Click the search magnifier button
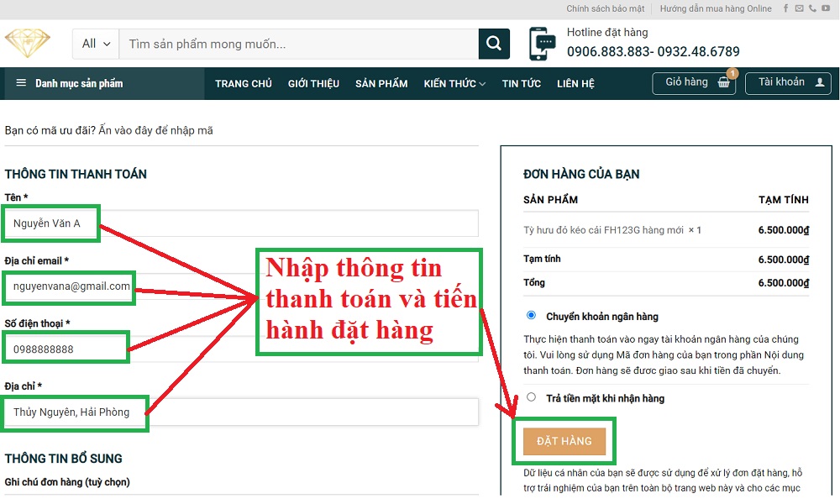 [494, 44]
